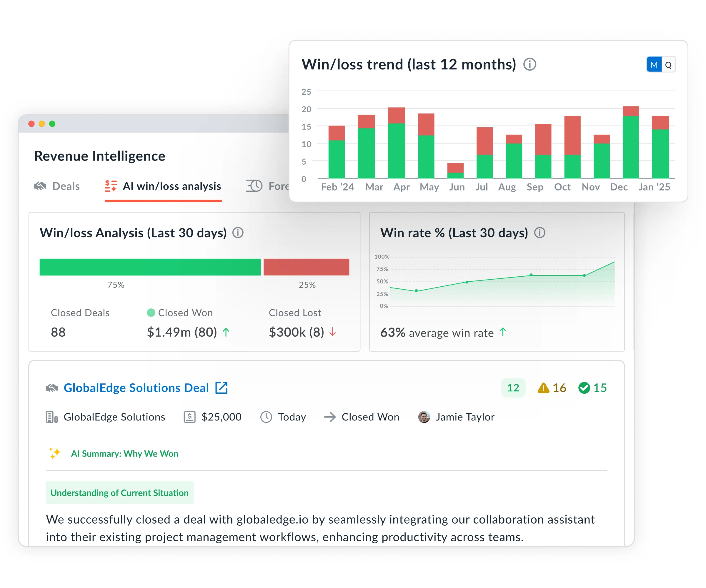Click the external-link icon beside GlobalEdge deal title
Screen dimensions: 706x588
(222, 388)
